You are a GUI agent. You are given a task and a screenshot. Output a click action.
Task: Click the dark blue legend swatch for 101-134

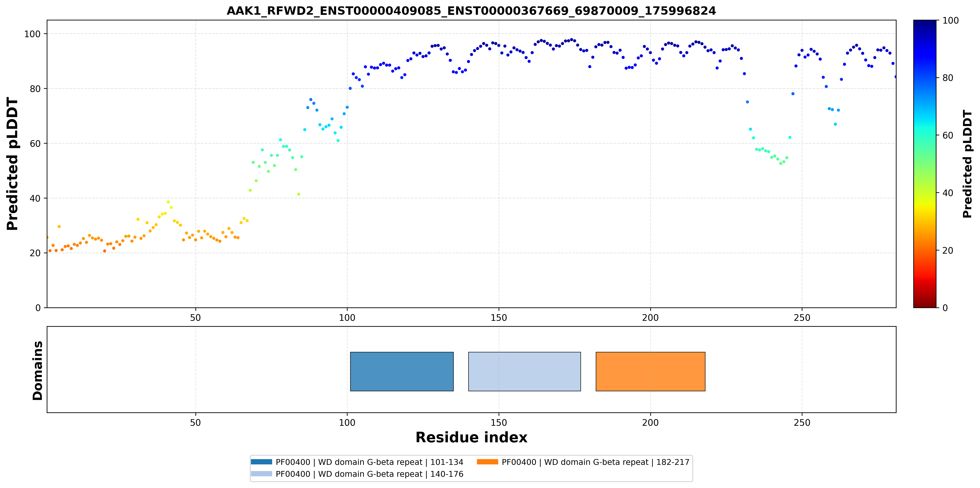(261, 462)
